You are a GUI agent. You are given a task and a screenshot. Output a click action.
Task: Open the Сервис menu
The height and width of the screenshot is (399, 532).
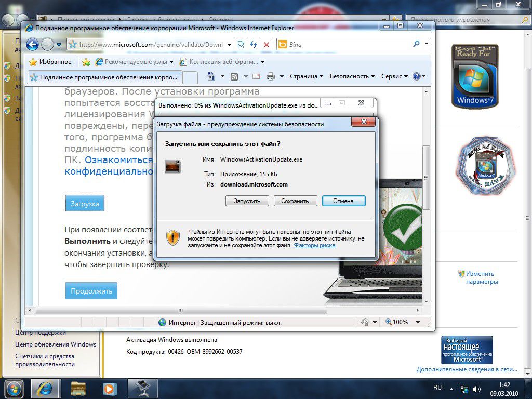pos(394,76)
